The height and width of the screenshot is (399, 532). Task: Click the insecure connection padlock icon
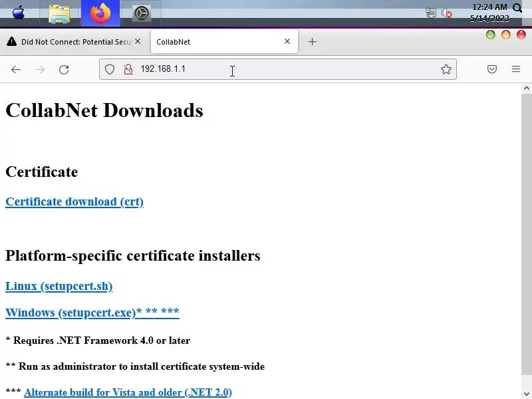pos(128,69)
